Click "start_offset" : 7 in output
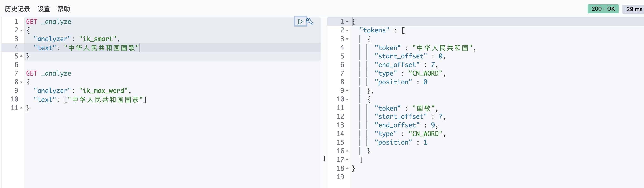The width and height of the screenshot is (644, 188). click(x=409, y=117)
